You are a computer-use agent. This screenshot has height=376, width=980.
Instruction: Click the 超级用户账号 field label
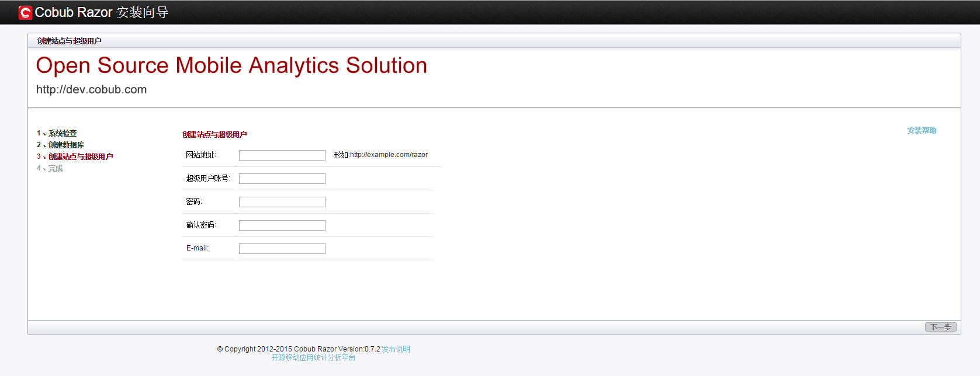tap(208, 178)
